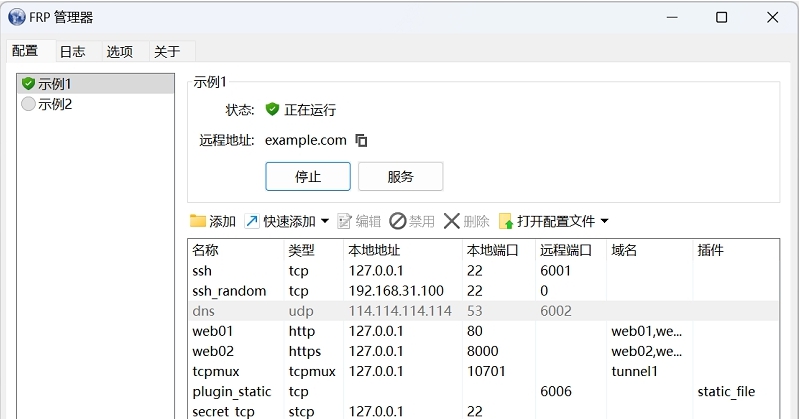Select the secret_tcp proxy row
Viewport: 802px width, 419px height.
(x=483, y=411)
